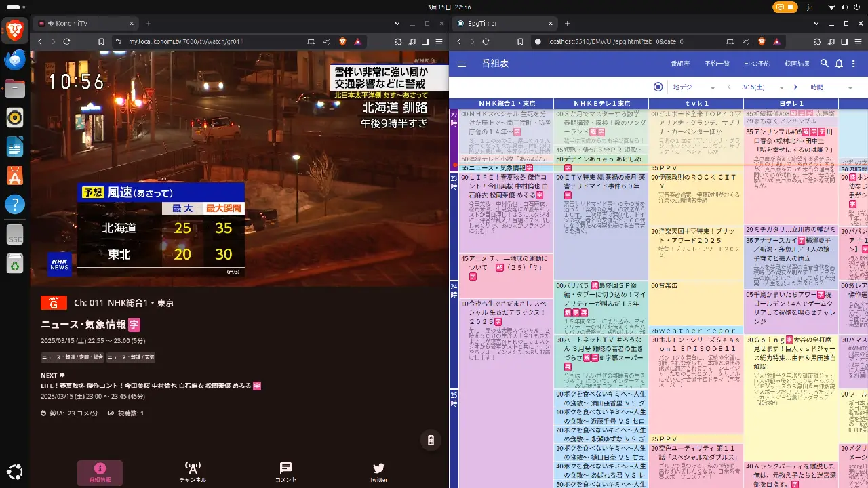This screenshot has width=868, height=488.
Task: Go to the next day with right chevron
Action: click(x=795, y=87)
